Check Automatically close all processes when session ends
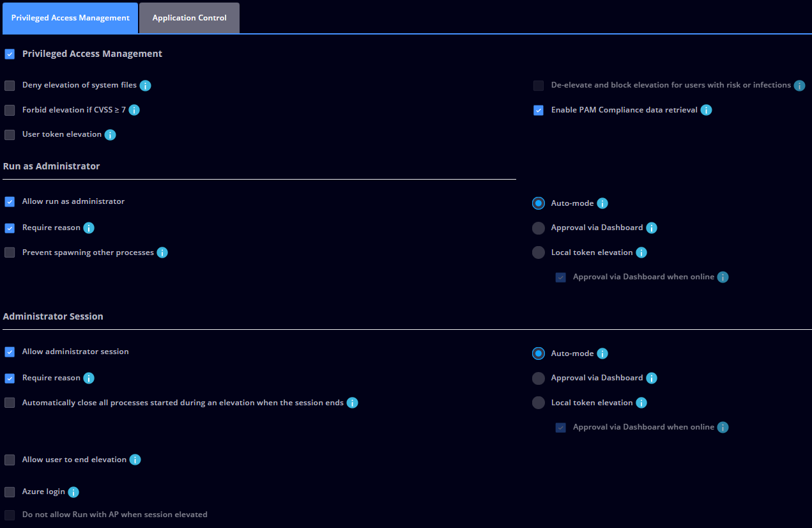This screenshot has height=528, width=812. [10, 403]
